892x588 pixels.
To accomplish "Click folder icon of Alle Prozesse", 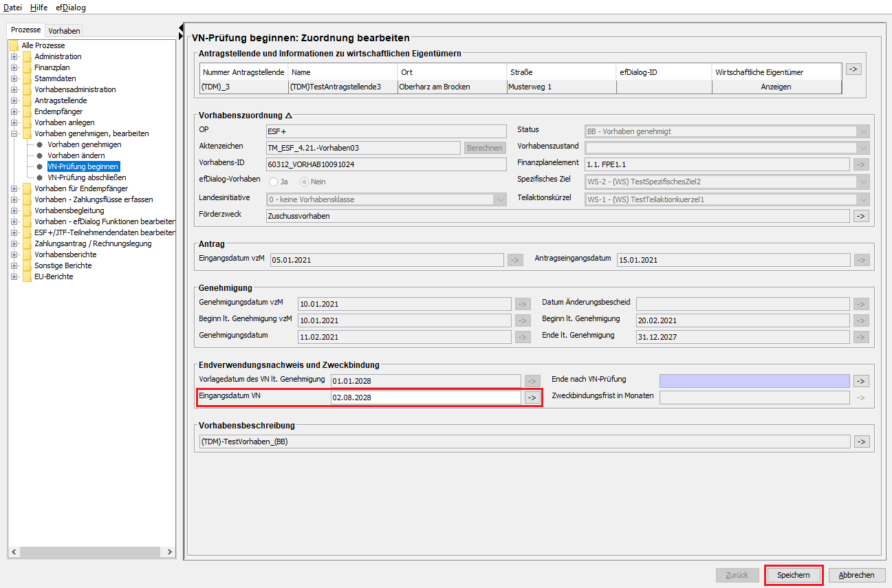I will click(x=14, y=45).
